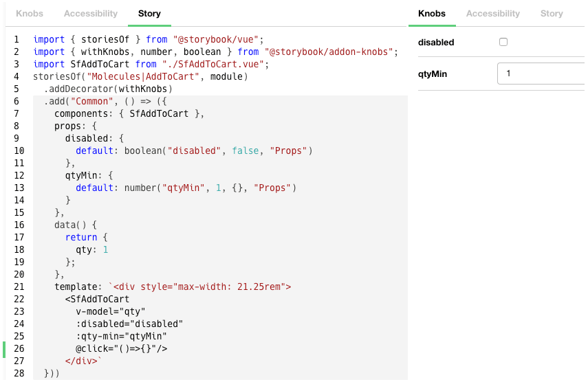The width and height of the screenshot is (588, 382).
Task: Switch to the Knobs tab in left panel
Action: coord(30,14)
